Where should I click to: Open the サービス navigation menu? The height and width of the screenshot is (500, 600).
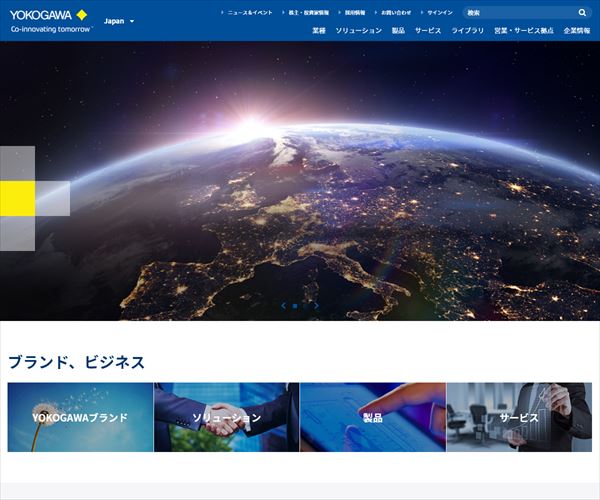click(x=428, y=31)
